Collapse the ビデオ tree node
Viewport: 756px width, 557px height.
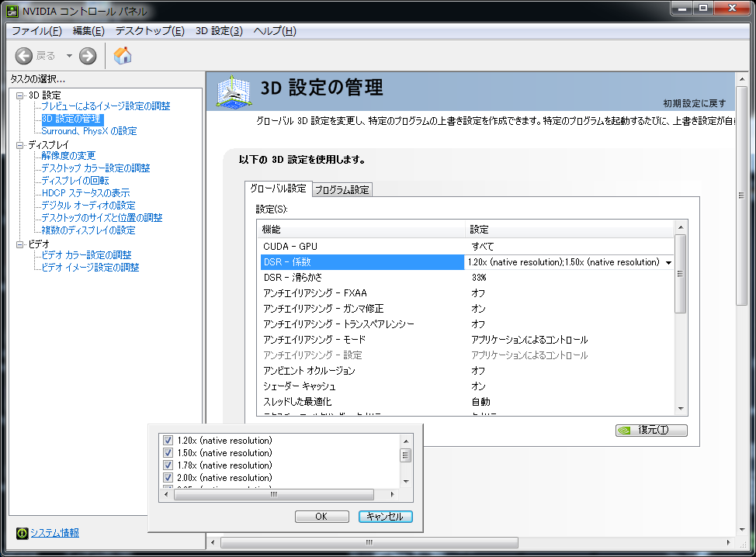coord(19,244)
